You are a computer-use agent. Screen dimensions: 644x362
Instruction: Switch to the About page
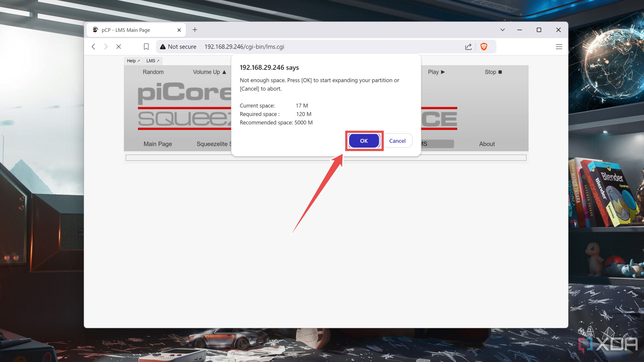487,144
